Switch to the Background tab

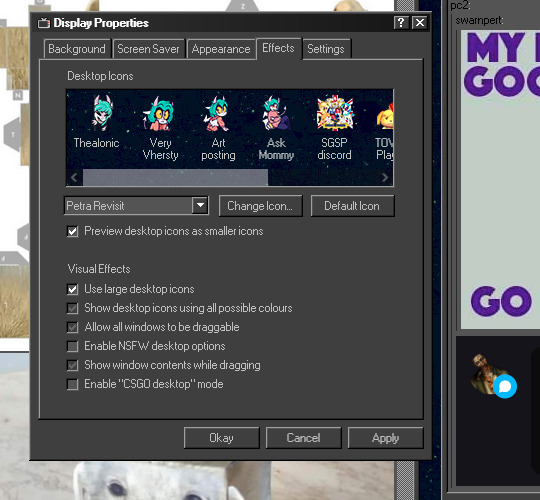[77, 49]
